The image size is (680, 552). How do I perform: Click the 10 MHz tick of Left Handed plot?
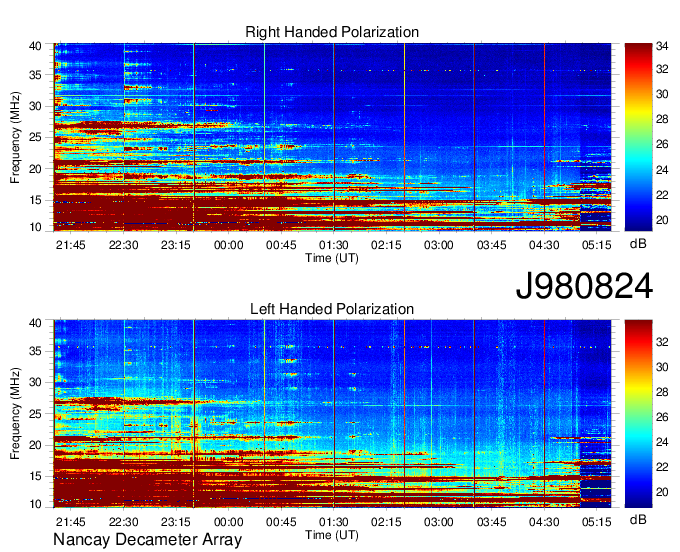click(35, 504)
